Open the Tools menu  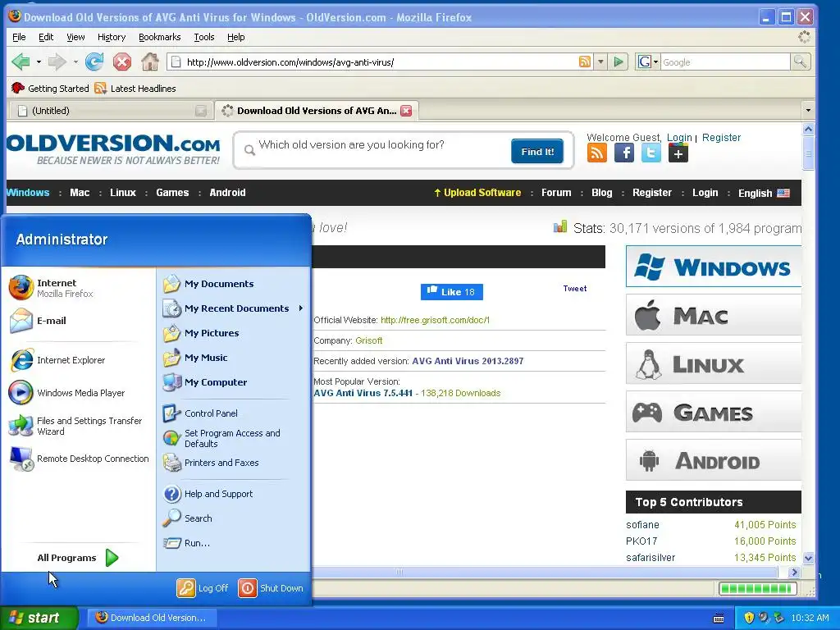(x=204, y=37)
